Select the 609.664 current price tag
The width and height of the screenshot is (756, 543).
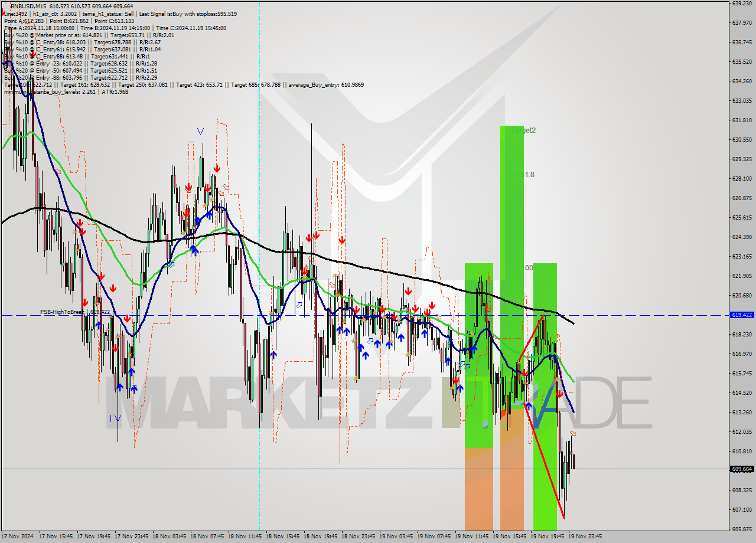[742, 469]
